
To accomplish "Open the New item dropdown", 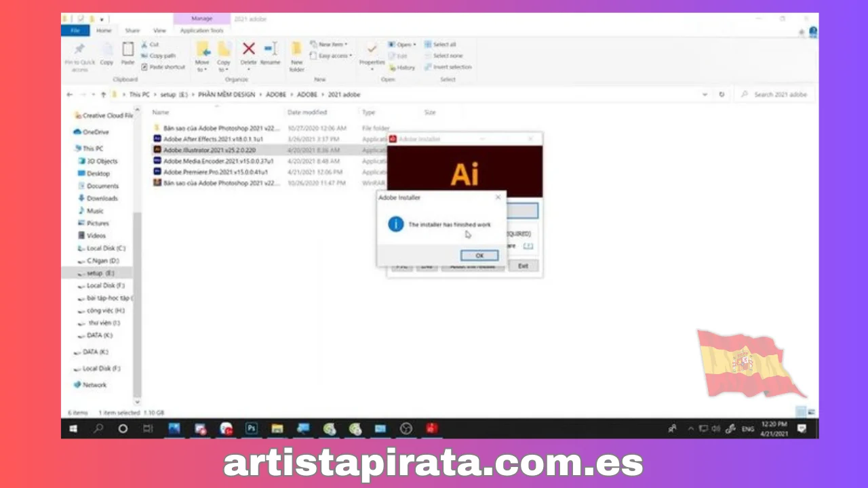I will 330,45.
